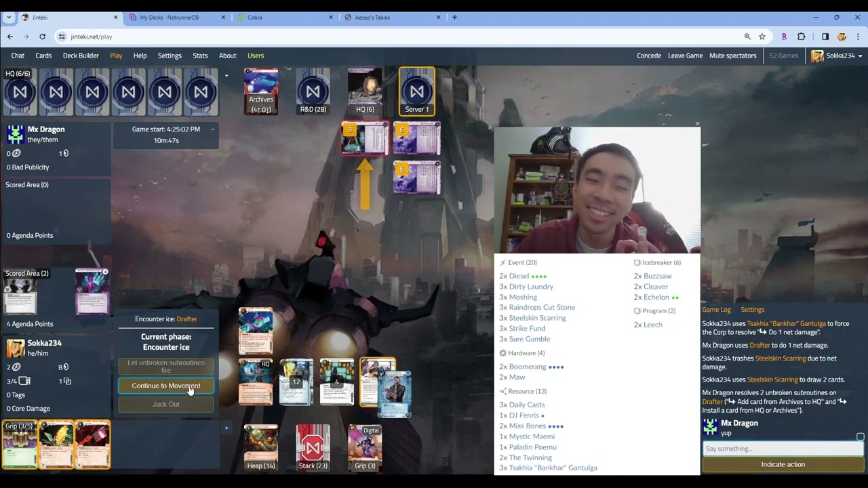868x488 pixels.
Task: Click Let unbroken subroutines fire button
Action: 166,367
